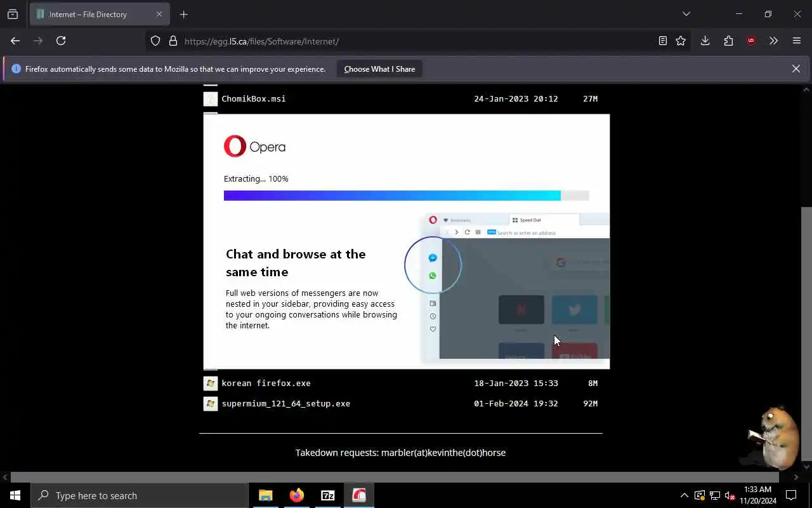Click the supermium_121_64_setup.exe file icon
812x508 pixels.
click(211, 404)
